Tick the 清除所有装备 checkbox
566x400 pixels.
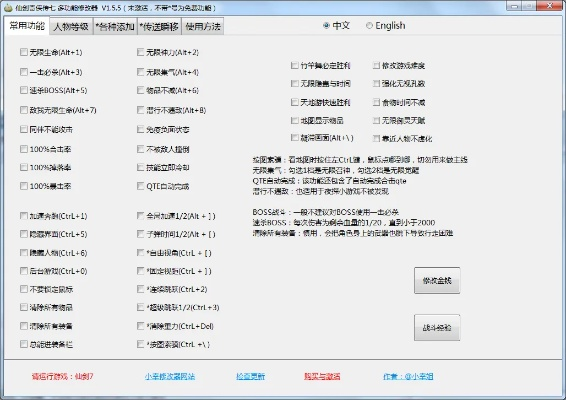point(24,326)
